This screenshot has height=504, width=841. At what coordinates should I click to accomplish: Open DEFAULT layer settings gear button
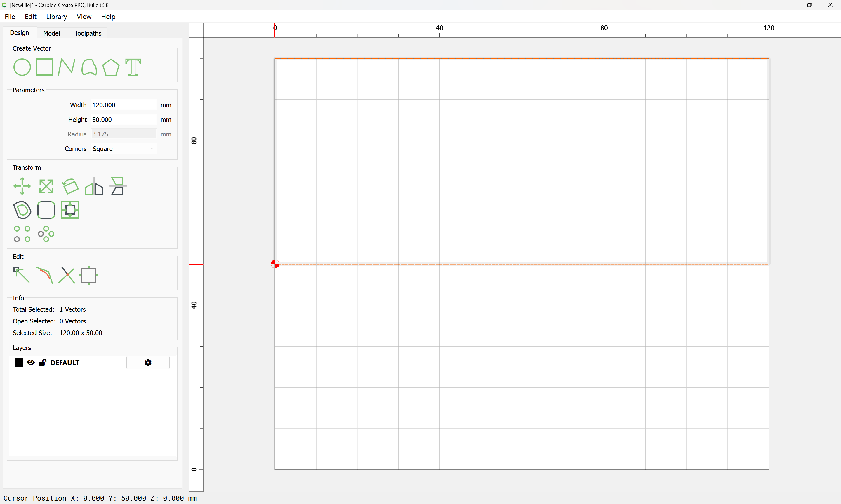(148, 362)
